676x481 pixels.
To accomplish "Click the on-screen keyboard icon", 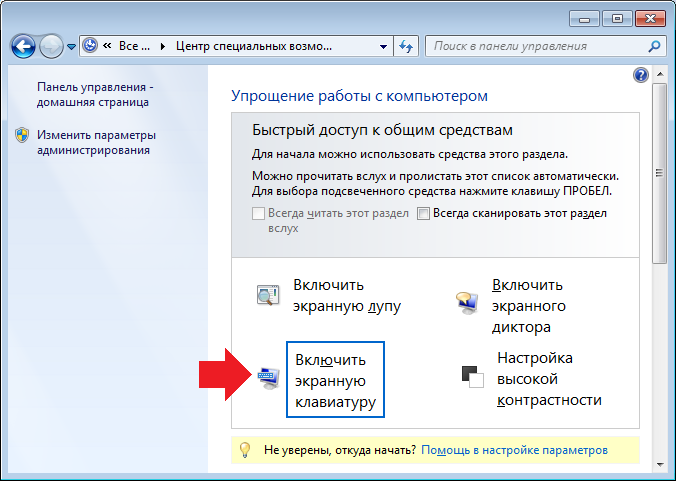I will point(269,378).
